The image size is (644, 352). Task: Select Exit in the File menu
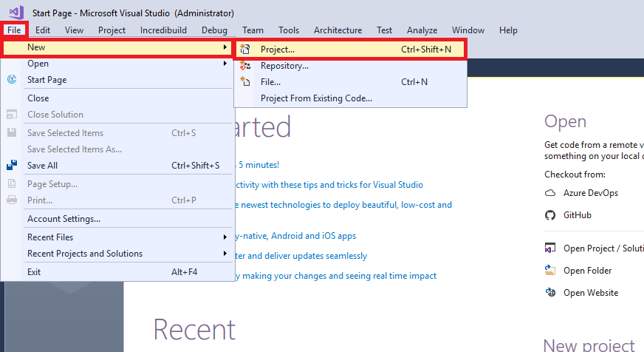(117, 272)
